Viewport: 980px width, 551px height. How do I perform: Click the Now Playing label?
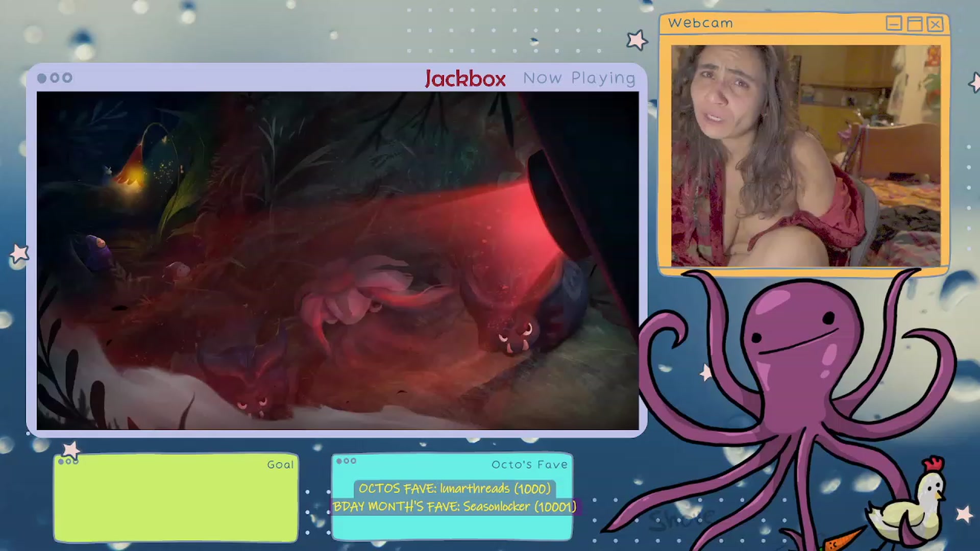[579, 78]
